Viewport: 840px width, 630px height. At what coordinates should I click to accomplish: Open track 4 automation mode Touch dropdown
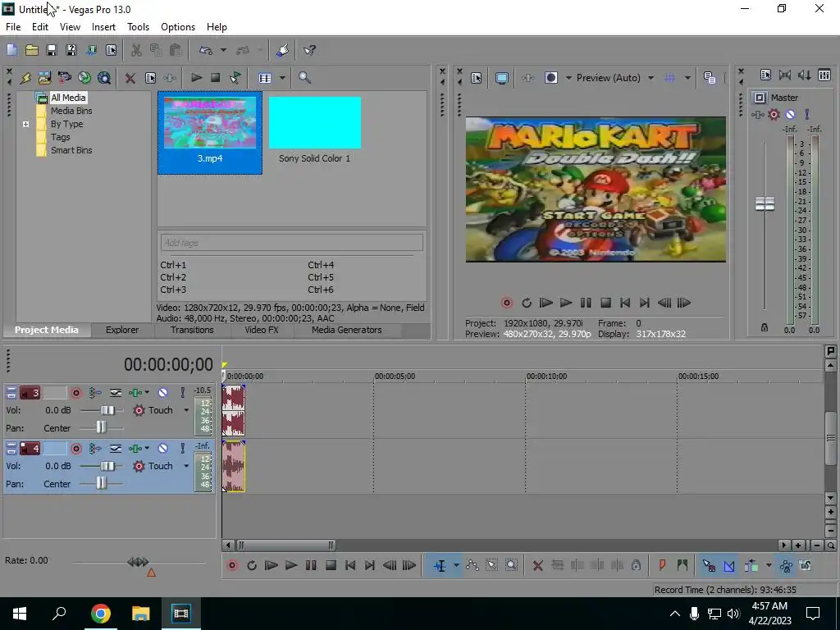(186, 466)
